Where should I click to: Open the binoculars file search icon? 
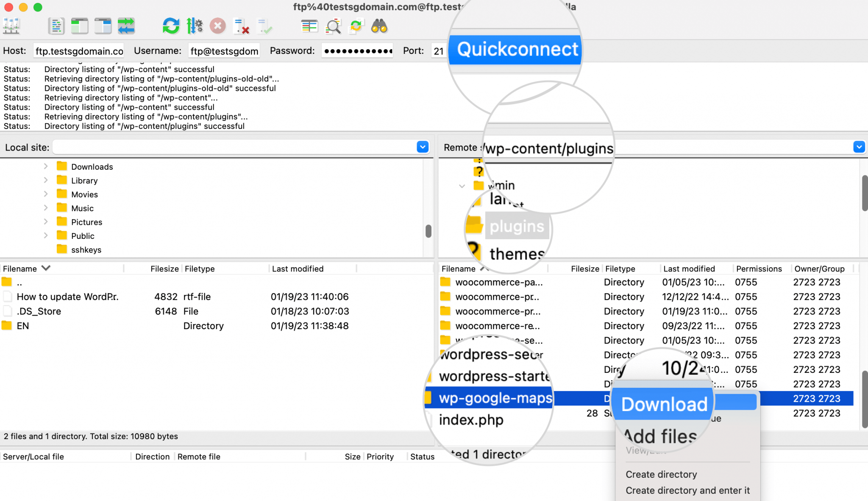pos(379,26)
